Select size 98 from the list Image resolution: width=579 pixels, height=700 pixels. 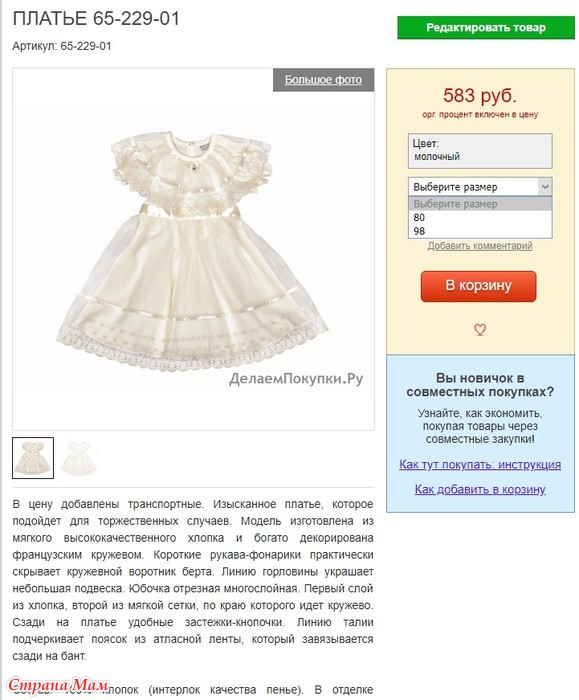pyautogui.click(x=480, y=231)
